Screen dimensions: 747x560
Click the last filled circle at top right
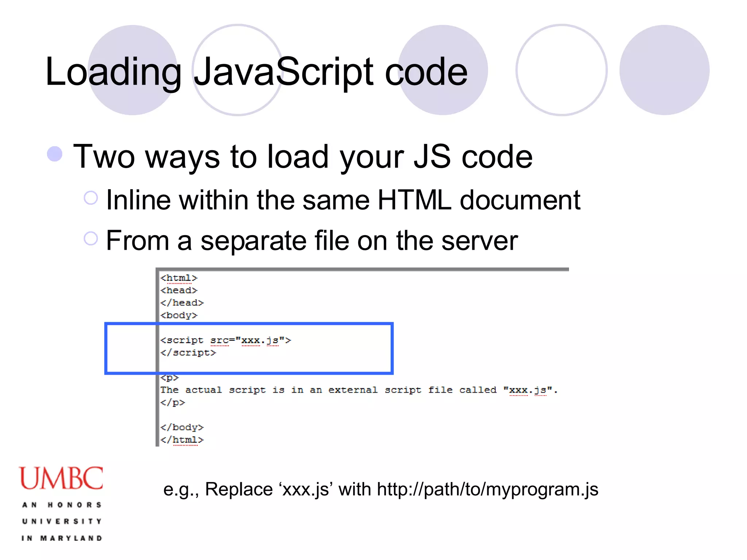(664, 70)
